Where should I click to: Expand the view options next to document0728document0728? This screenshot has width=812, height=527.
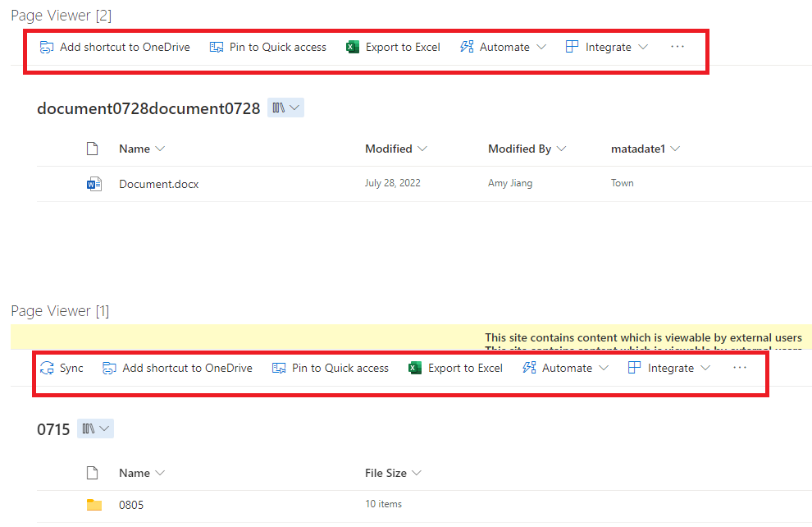(285, 108)
